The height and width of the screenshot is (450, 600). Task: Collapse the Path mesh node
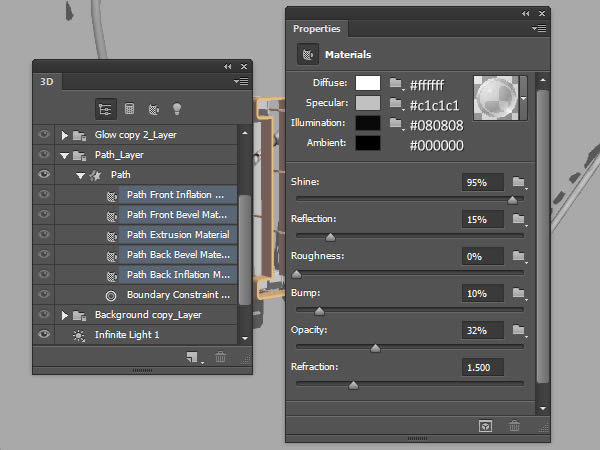(80, 176)
